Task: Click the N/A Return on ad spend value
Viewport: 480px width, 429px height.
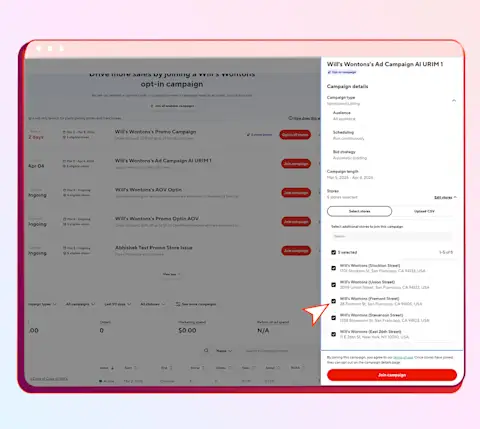Action: tap(263, 330)
